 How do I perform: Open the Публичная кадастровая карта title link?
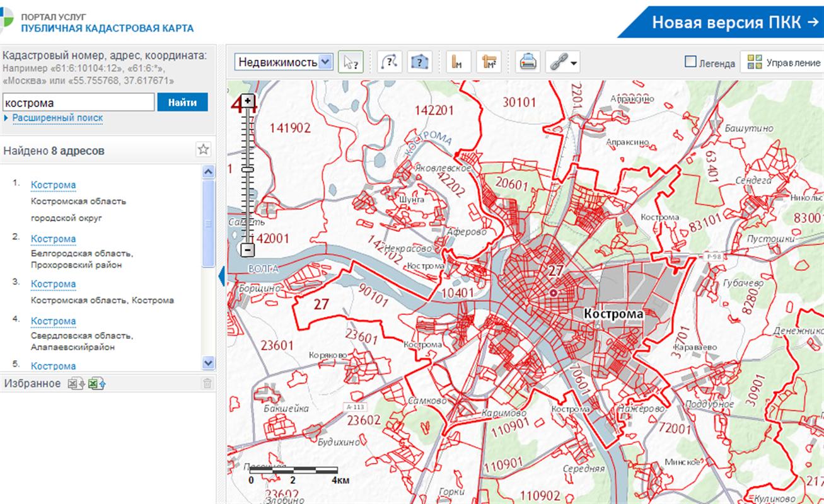pos(107,28)
